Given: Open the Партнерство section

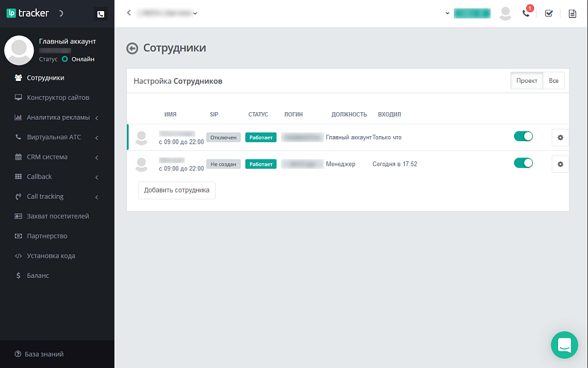Looking at the screenshot, I should coord(47,236).
